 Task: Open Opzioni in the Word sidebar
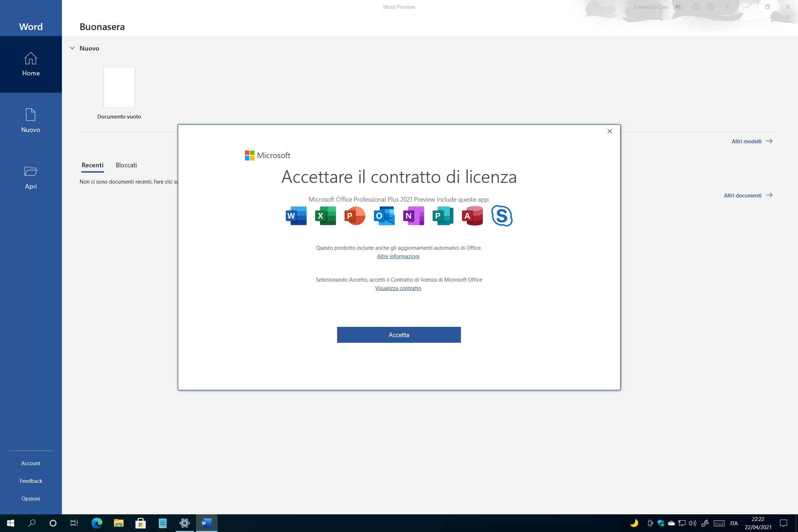(x=31, y=499)
